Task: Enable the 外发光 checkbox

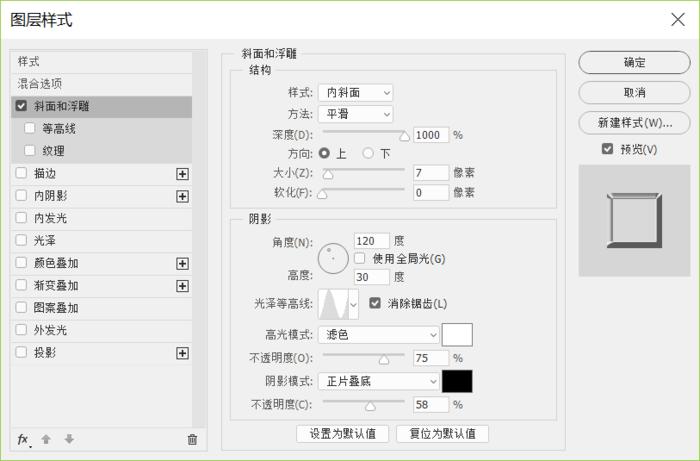Action: (21, 330)
